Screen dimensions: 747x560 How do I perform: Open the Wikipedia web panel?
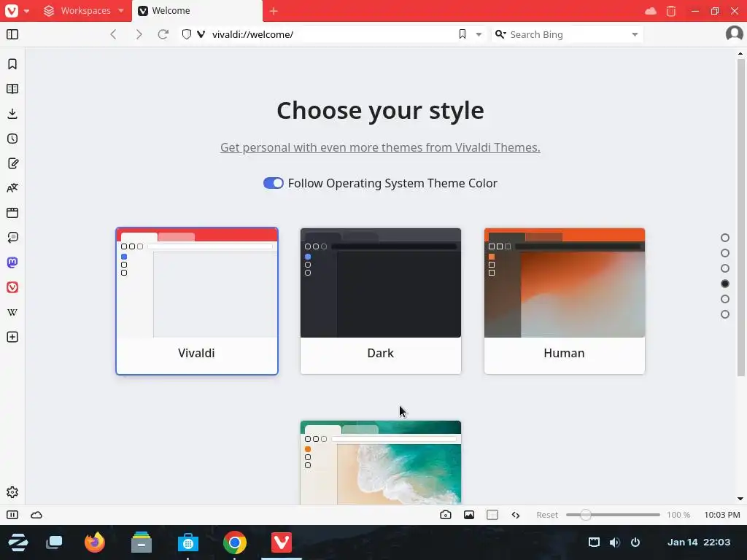(12, 312)
